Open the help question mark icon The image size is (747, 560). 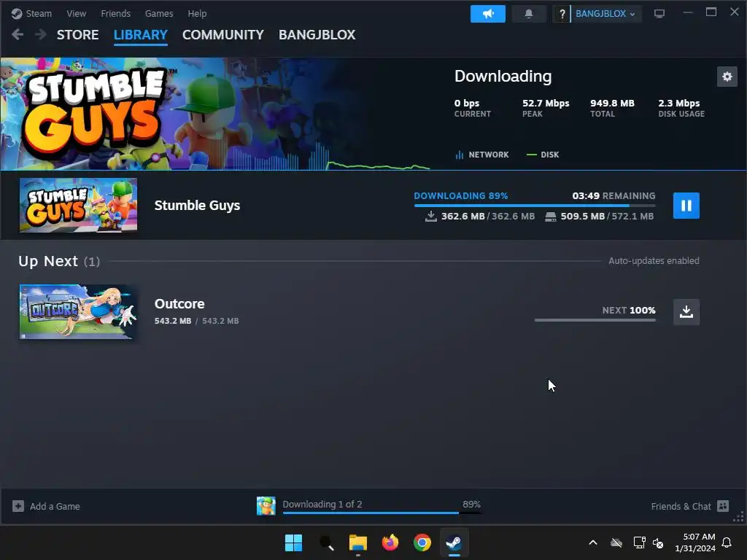point(562,14)
